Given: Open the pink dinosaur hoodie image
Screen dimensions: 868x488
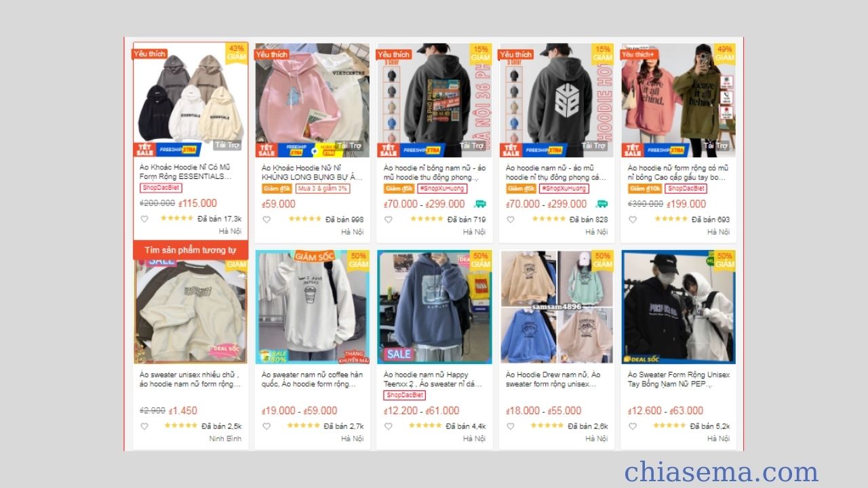Looking at the screenshot, I should (312, 100).
